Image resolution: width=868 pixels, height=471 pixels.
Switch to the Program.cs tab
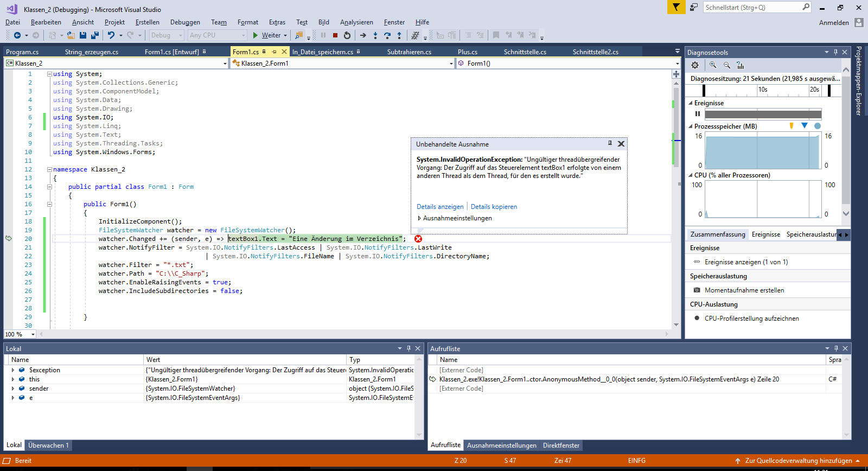pyautogui.click(x=22, y=52)
